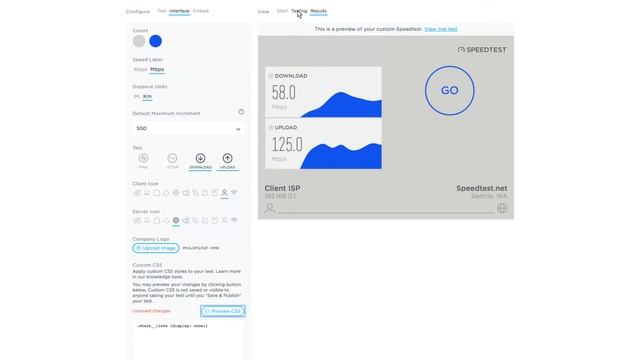Choose Mbps as the speed label

157,69
